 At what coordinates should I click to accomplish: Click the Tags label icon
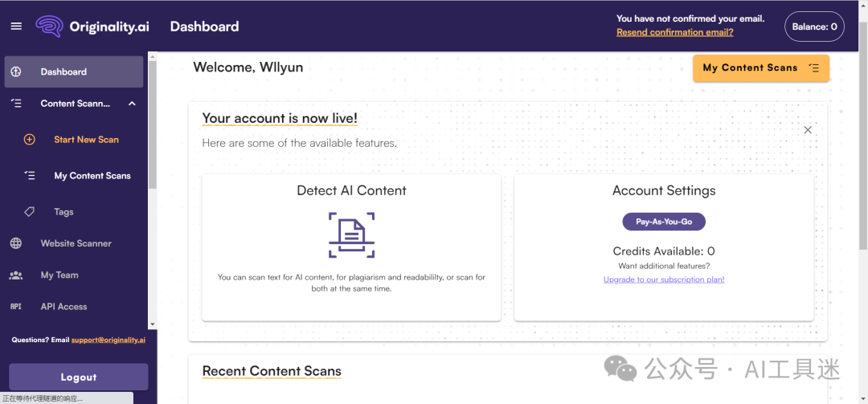click(x=30, y=211)
